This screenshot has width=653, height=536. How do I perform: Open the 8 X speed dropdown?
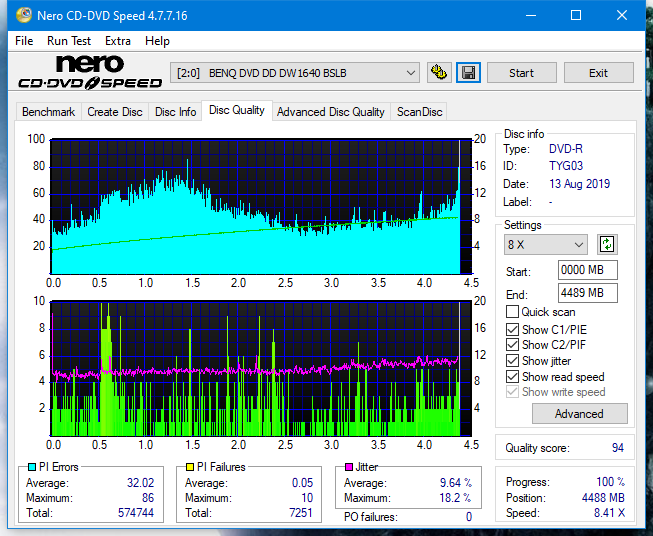[546, 244]
